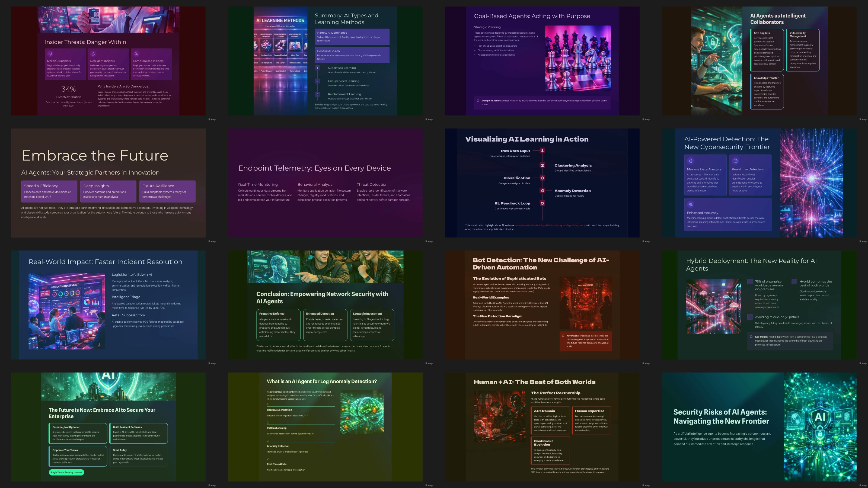The height and width of the screenshot is (488, 868).
Task: Click the Malicious Insiders devil icon
Action: 50,54
